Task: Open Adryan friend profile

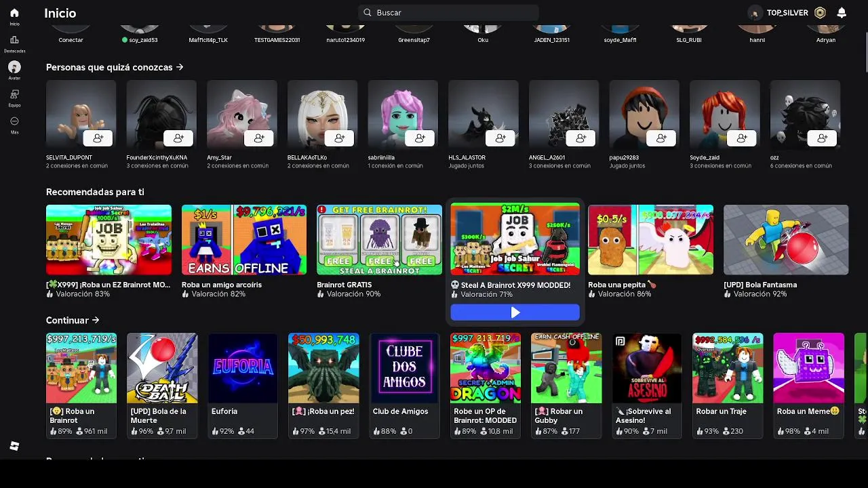Action: tap(826, 34)
